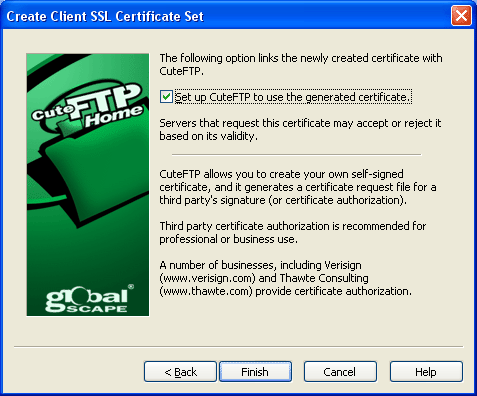The height and width of the screenshot is (396, 477).
Task: Cancel the certificate wizard
Action: click(340, 372)
